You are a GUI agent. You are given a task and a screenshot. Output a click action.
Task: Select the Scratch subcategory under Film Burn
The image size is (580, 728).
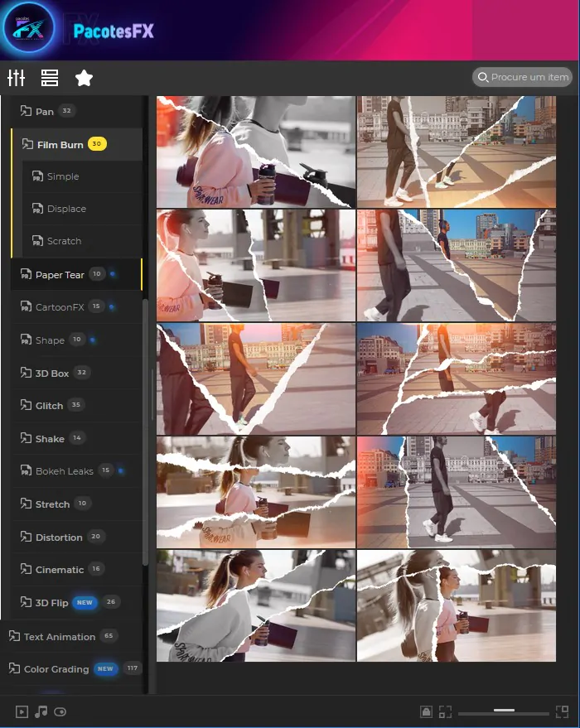pyautogui.click(x=64, y=241)
